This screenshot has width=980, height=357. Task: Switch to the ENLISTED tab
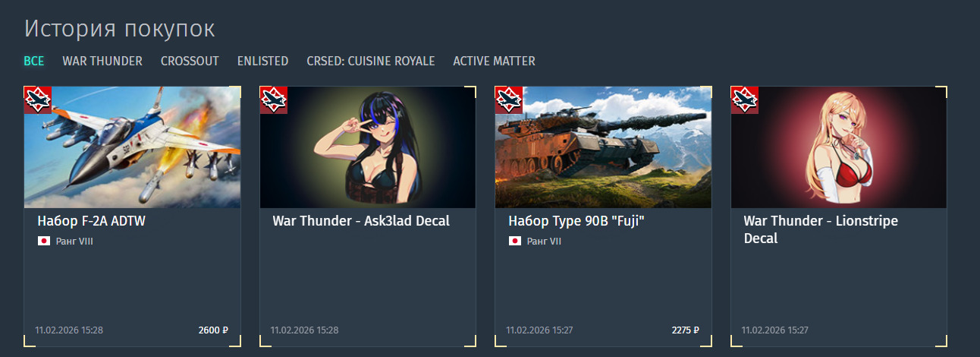tap(262, 61)
